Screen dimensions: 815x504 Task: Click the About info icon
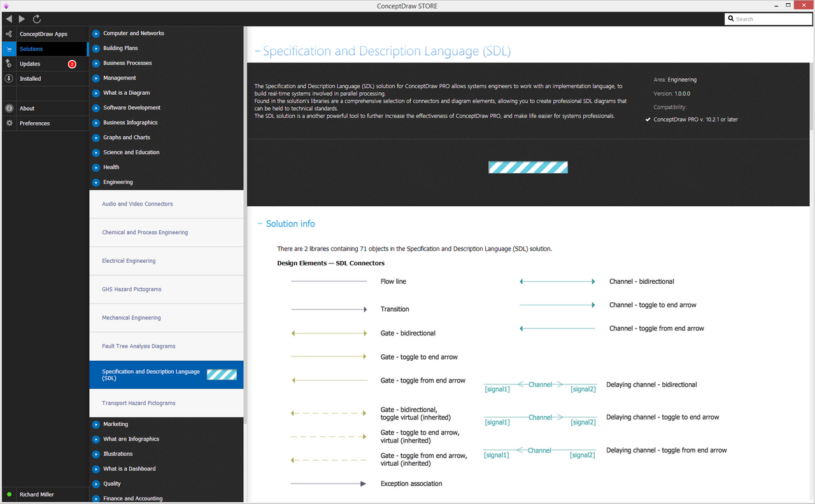click(x=9, y=108)
